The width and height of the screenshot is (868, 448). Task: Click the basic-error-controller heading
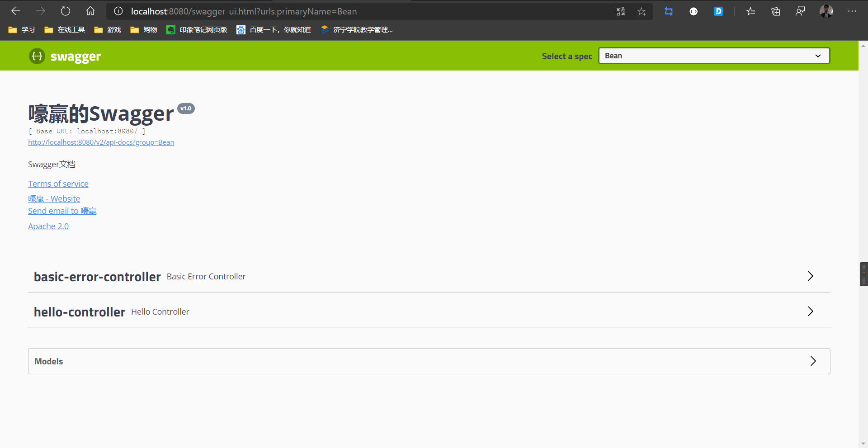pos(97,277)
